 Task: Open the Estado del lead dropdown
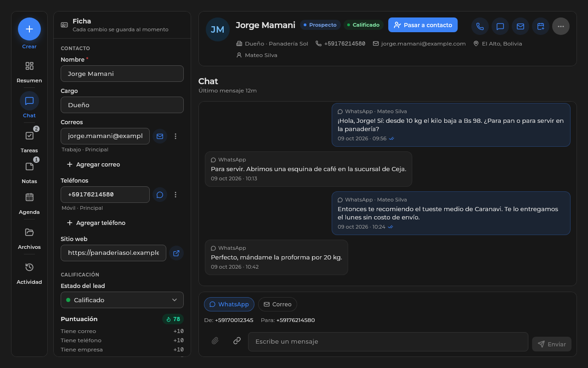point(122,300)
